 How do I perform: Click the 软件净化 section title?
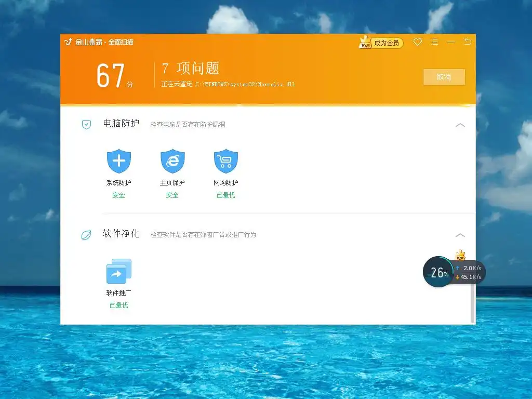coord(121,233)
